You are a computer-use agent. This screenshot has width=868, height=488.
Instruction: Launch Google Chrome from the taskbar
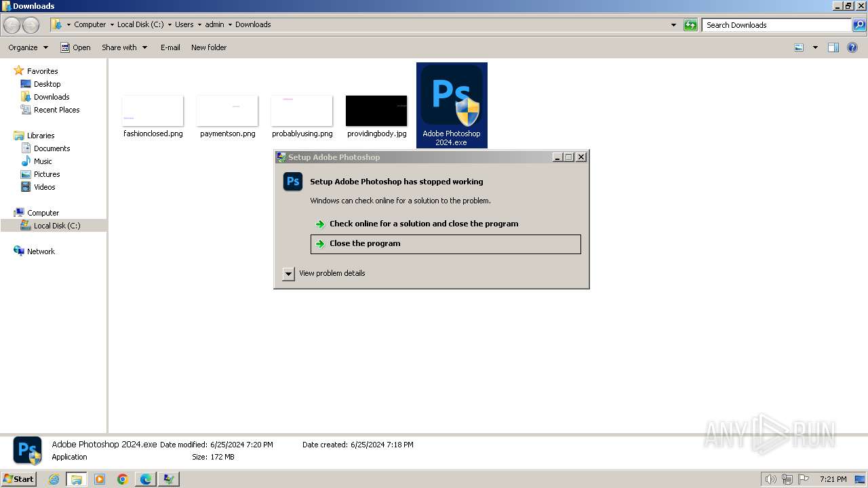[123, 479]
